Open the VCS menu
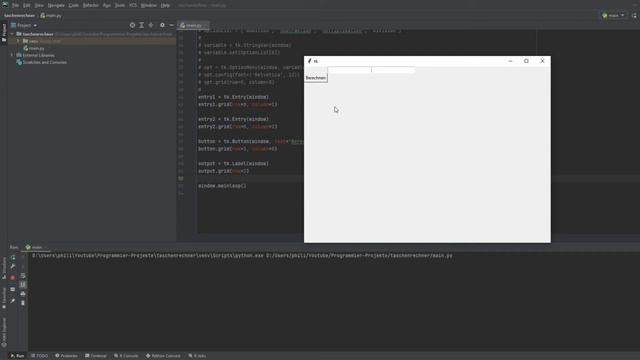Viewport: 640px width, 360px height. pos(133,5)
